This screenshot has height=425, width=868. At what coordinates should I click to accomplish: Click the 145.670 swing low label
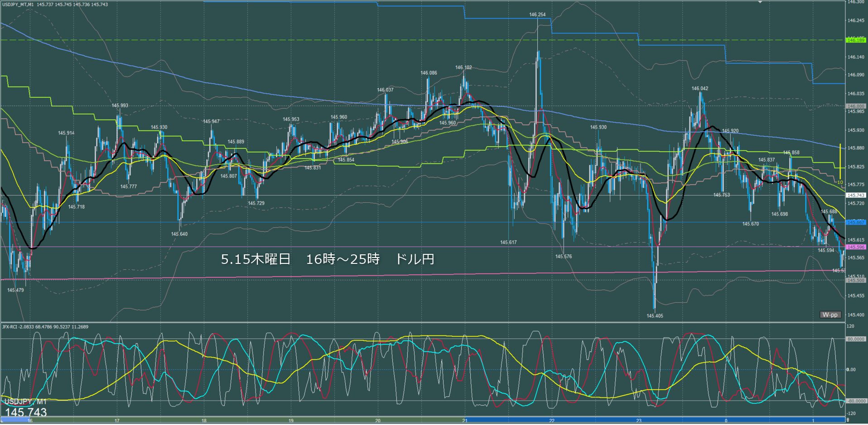tap(750, 224)
